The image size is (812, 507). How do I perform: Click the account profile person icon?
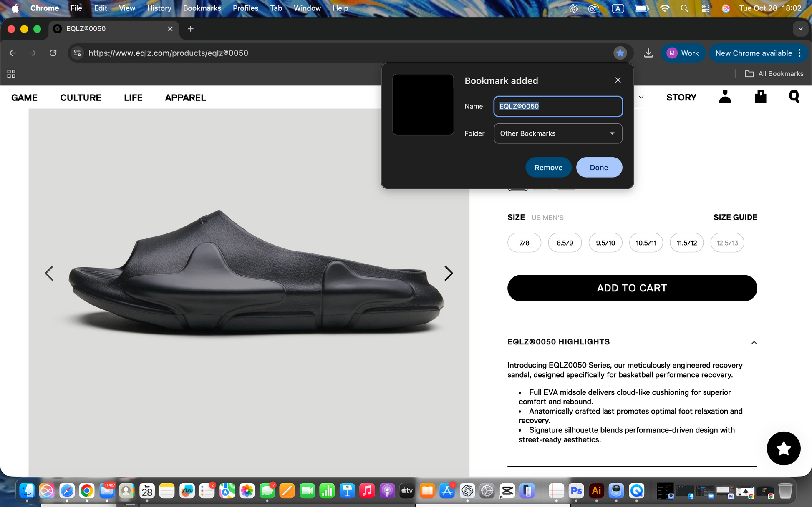click(x=725, y=97)
